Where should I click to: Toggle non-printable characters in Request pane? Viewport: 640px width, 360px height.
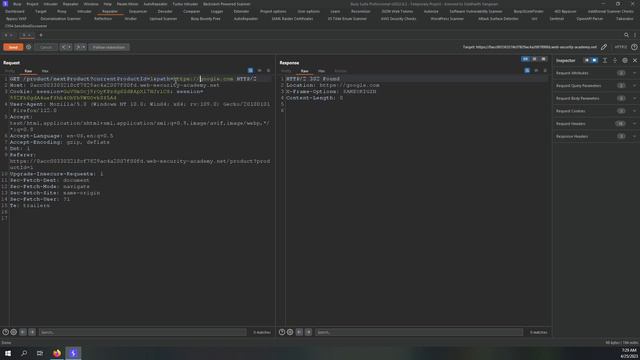260,71
